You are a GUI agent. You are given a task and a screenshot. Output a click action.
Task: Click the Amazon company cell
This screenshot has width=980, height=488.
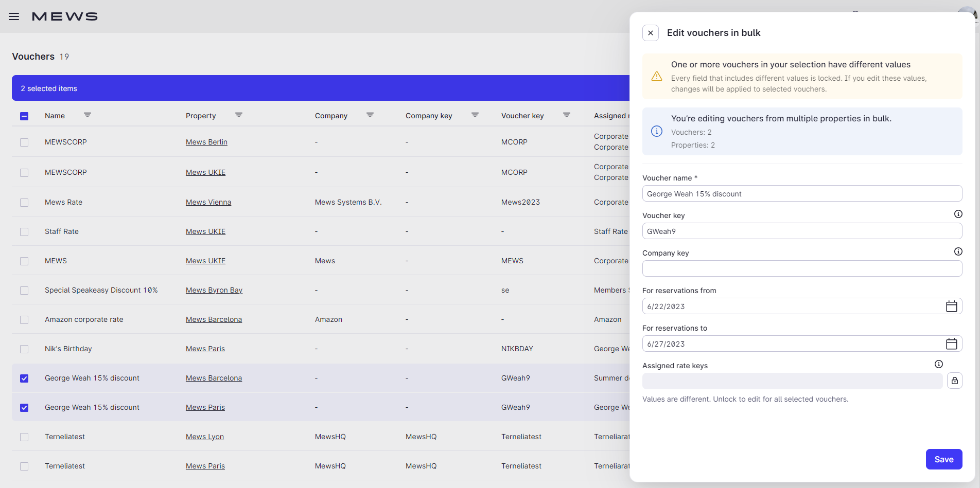click(x=328, y=319)
